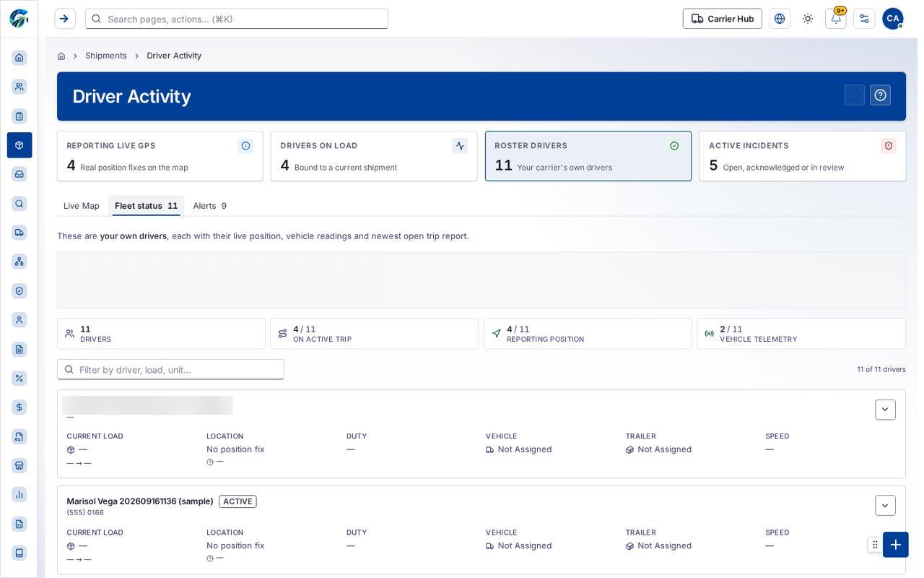This screenshot has width=924, height=578.
Task: Click the Vehicle Telemetry stat tile
Action: (x=801, y=334)
